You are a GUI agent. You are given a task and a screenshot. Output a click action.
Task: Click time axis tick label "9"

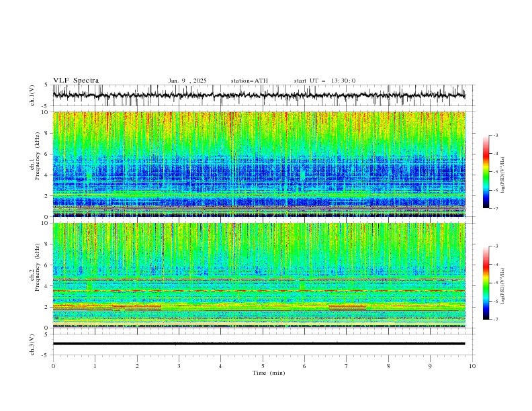430,366
